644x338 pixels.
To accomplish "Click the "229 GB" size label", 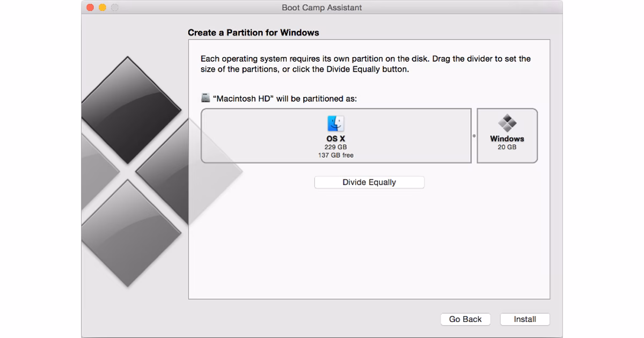I will tap(336, 147).
